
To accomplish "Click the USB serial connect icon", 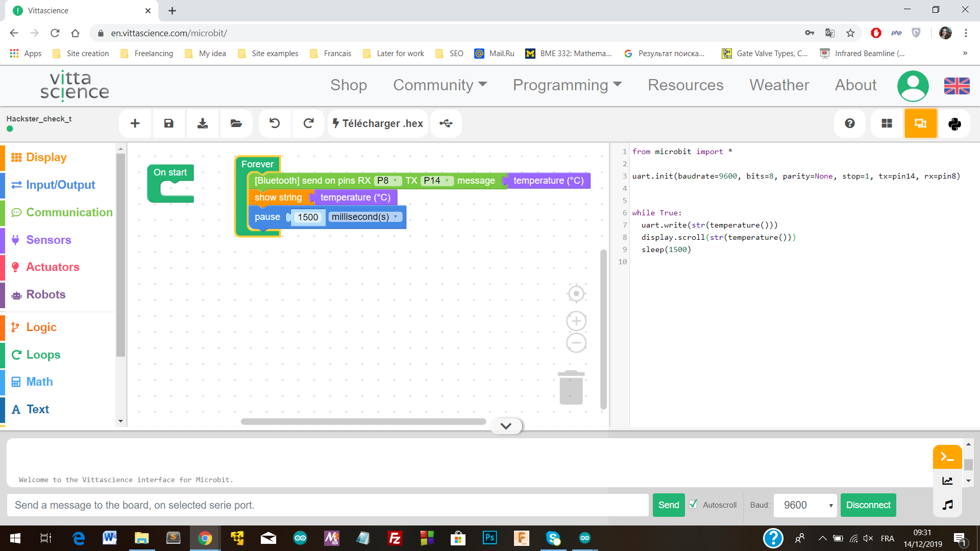I will coord(446,123).
